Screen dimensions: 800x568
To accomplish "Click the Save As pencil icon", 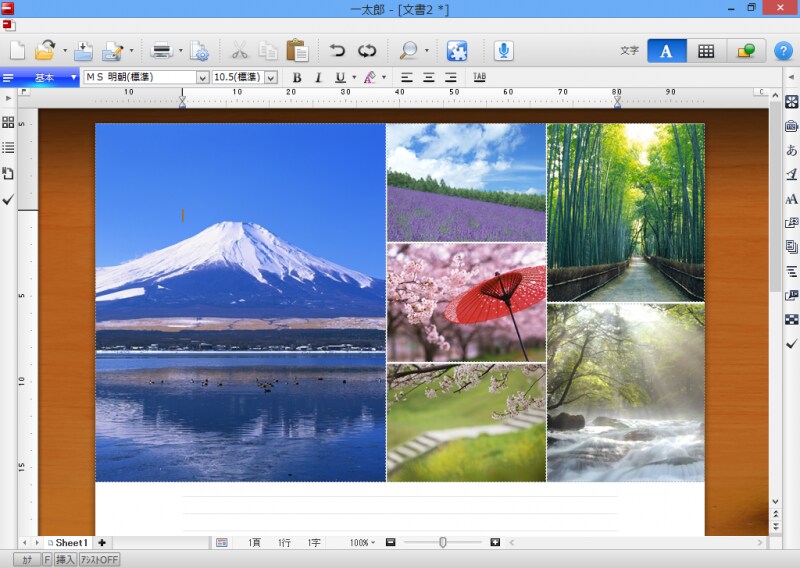I will tap(113, 51).
